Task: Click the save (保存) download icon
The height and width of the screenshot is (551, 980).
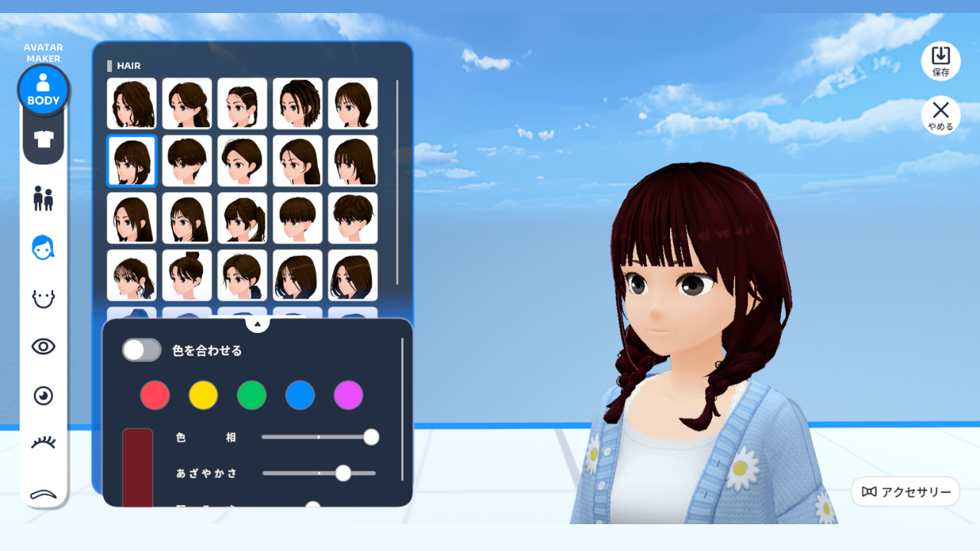Action: coord(941,61)
